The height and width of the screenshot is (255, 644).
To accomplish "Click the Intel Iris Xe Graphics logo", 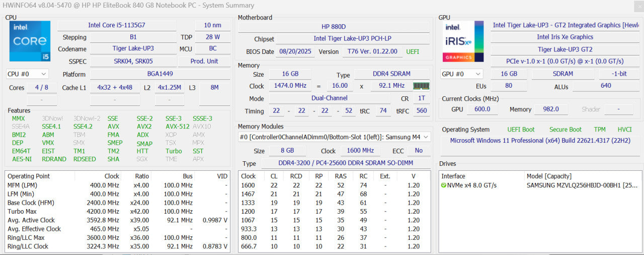I will click(x=463, y=41).
